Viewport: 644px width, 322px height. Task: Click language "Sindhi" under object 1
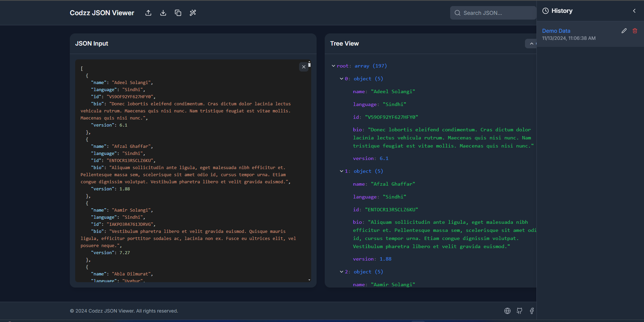394,197
